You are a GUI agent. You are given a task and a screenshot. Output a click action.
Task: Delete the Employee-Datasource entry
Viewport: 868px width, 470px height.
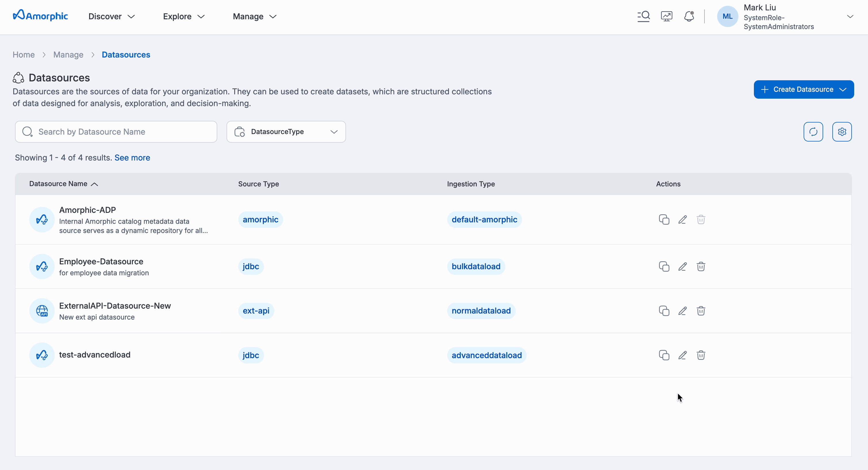701,266
